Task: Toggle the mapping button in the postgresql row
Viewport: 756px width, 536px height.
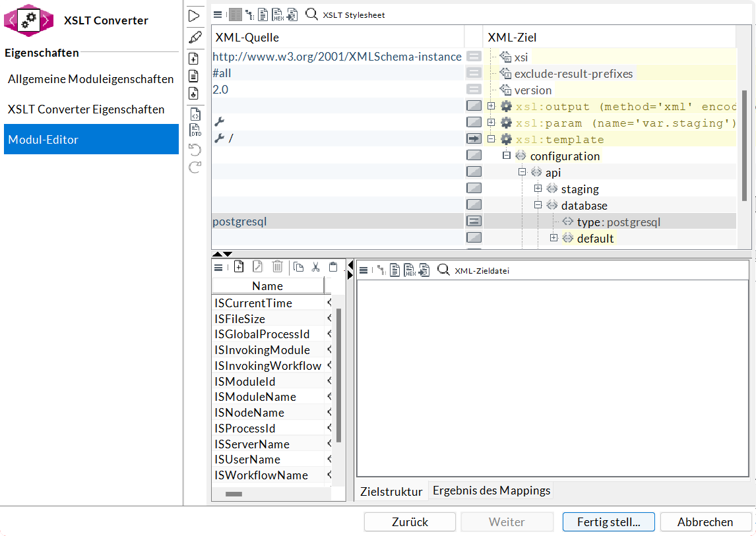Action: pos(474,222)
